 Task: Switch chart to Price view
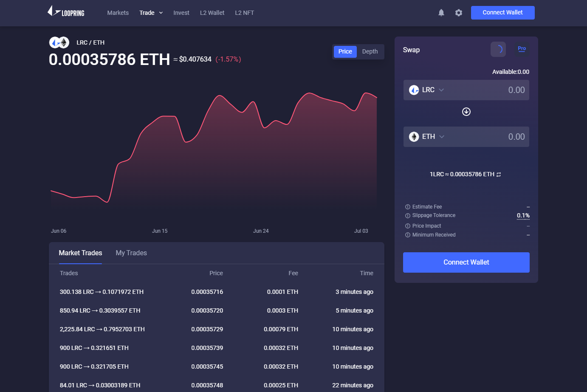(345, 51)
